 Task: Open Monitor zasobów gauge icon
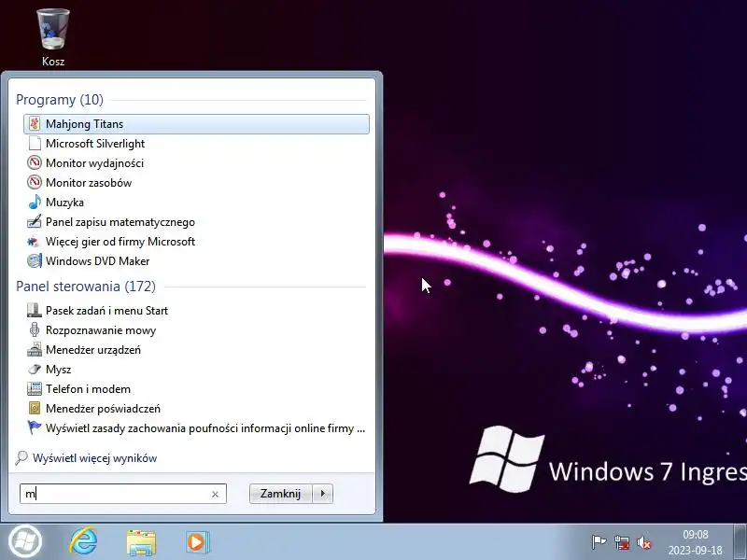[x=35, y=182]
